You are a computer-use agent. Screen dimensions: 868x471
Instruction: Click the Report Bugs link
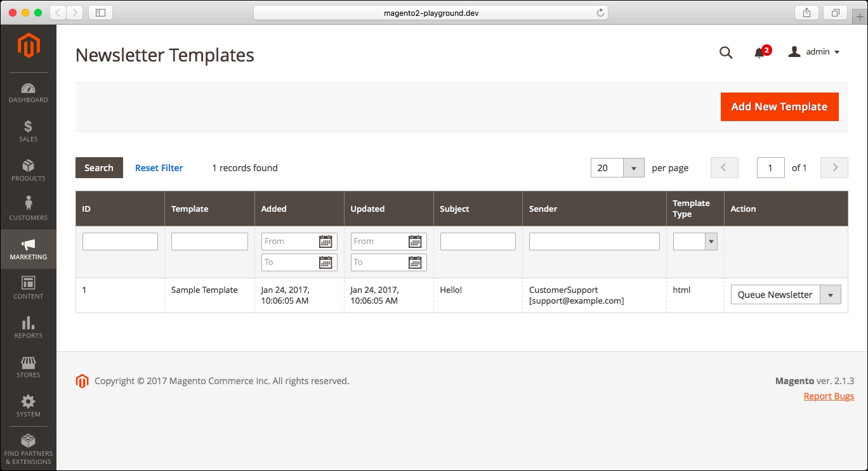829,396
